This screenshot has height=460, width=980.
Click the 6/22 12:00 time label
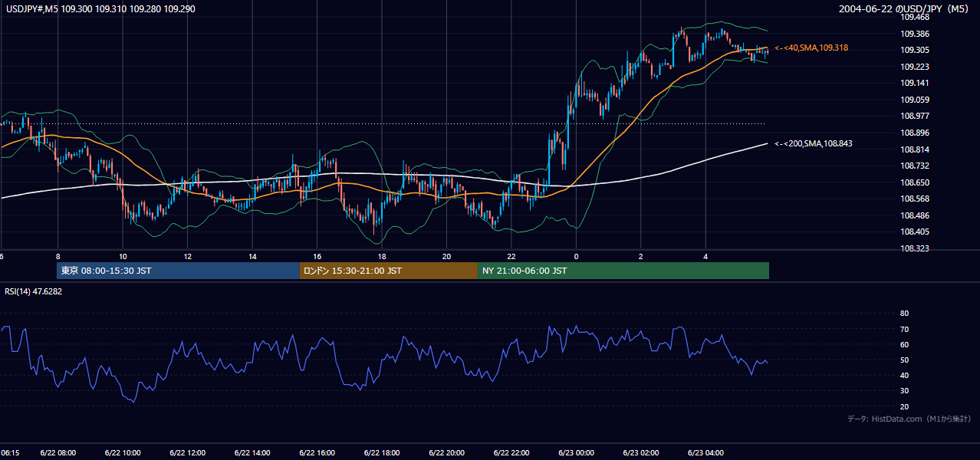(x=187, y=452)
